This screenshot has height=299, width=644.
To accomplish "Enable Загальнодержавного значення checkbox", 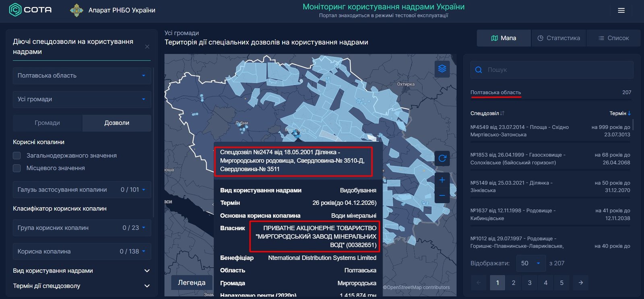I will coord(17,156).
